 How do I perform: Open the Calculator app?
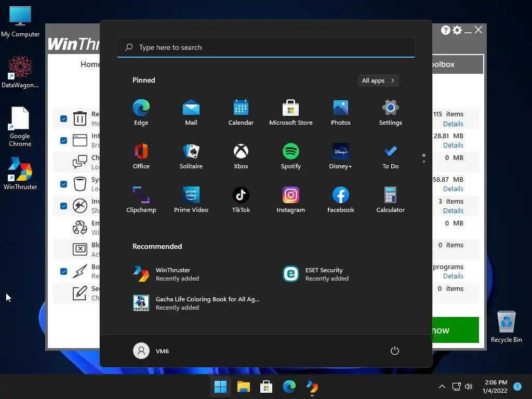point(391,200)
